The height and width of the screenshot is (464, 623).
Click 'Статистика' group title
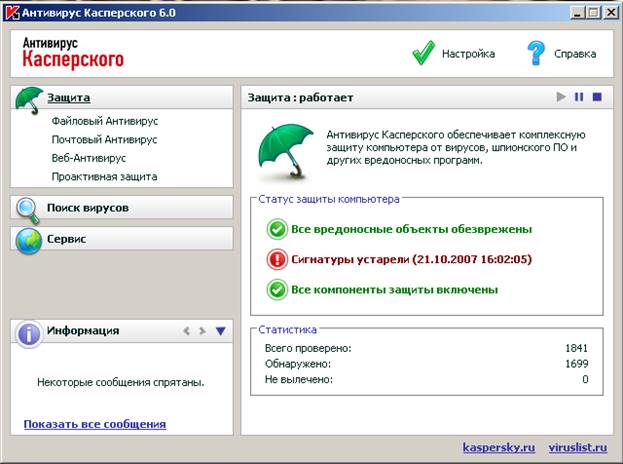pyautogui.click(x=288, y=329)
